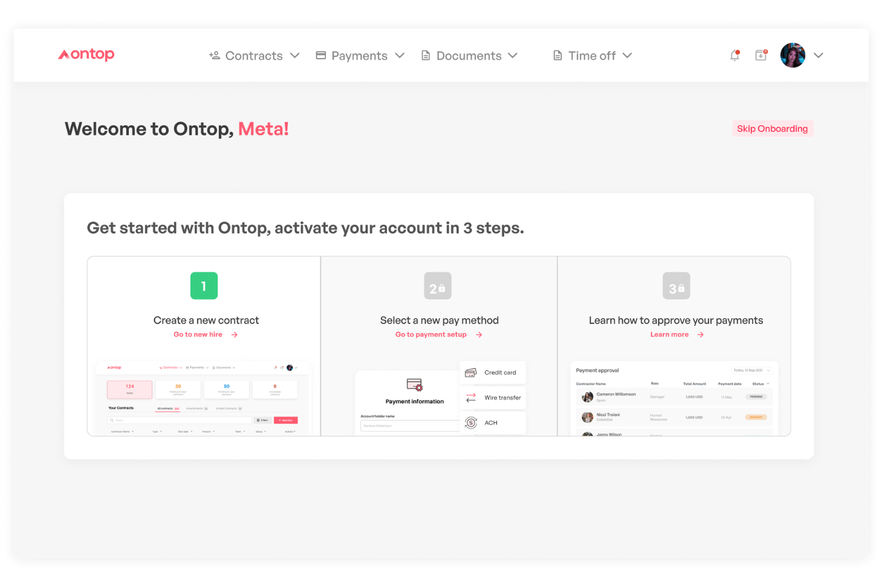This screenshot has width=882, height=588.
Task: Click the Documents file icon
Action: (x=426, y=55)
